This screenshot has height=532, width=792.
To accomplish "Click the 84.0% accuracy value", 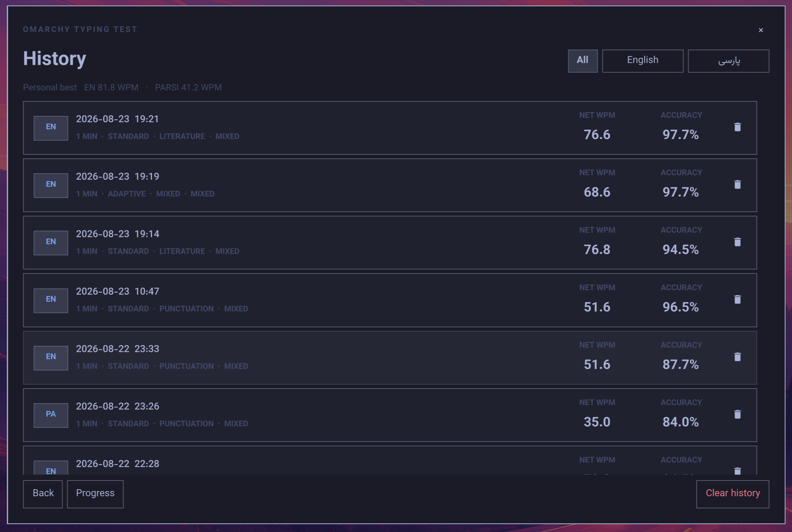I will (x=680, y=422).
